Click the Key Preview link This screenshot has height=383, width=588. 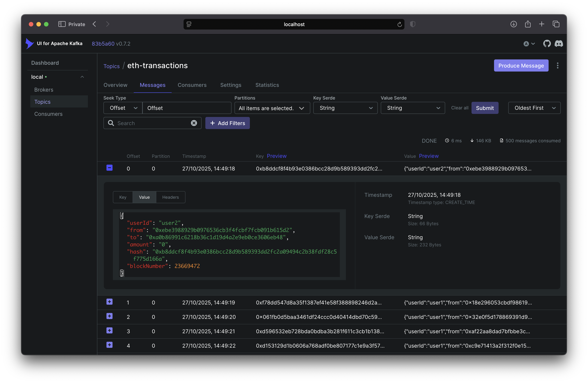pyautogui.click(x=276, y=156)
